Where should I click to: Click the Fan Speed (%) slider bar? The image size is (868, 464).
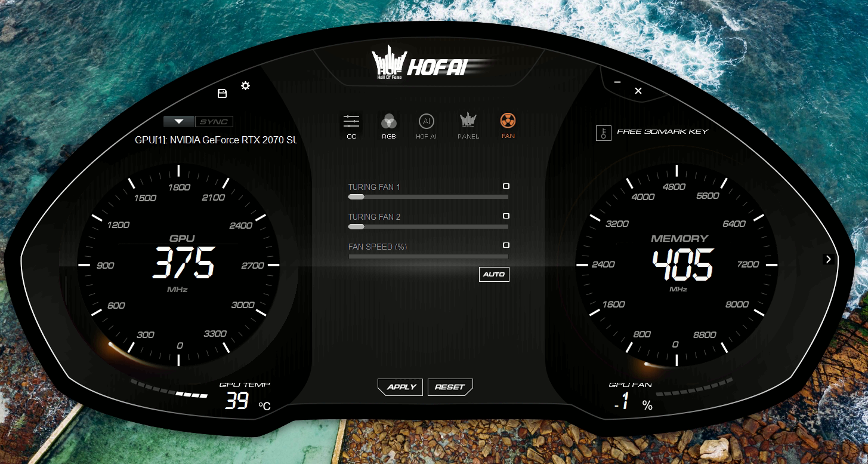(428, 256)
